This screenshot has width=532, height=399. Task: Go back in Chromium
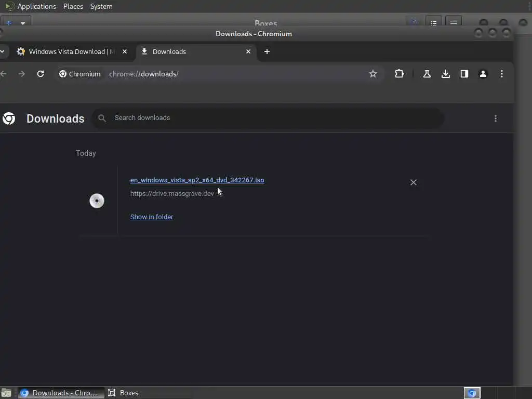[4, 74]
